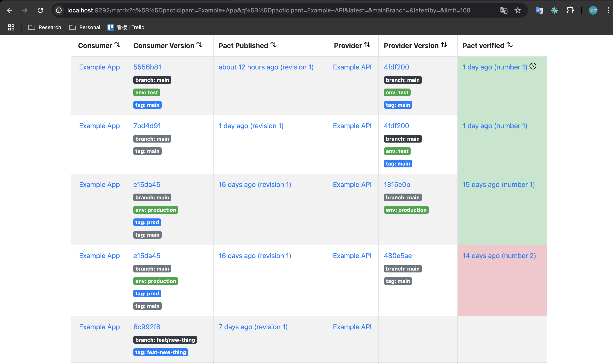Open '15 days ago (number 1)' verification
Viewport: 613px width, 364px height.
[x=499, y=184]
